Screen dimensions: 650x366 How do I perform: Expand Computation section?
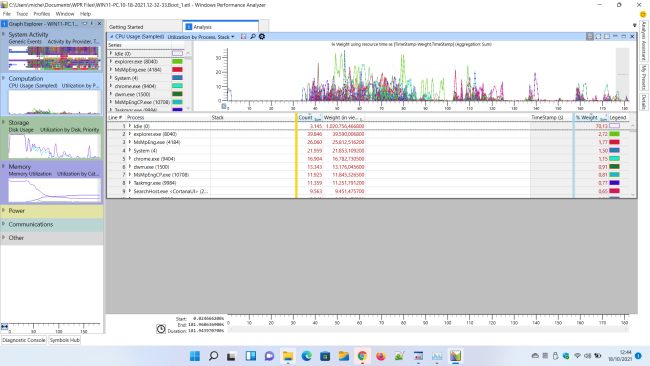coord(4,78)
